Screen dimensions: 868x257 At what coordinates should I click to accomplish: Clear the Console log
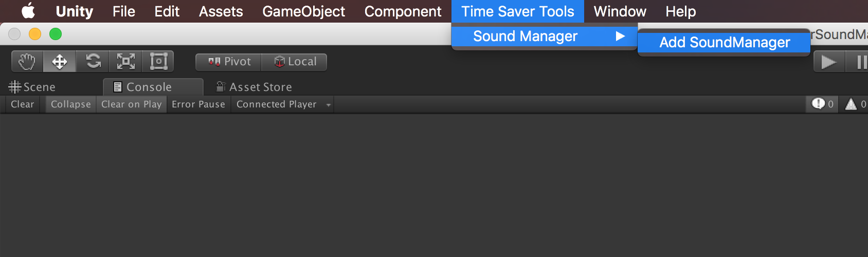pos(23,104)
